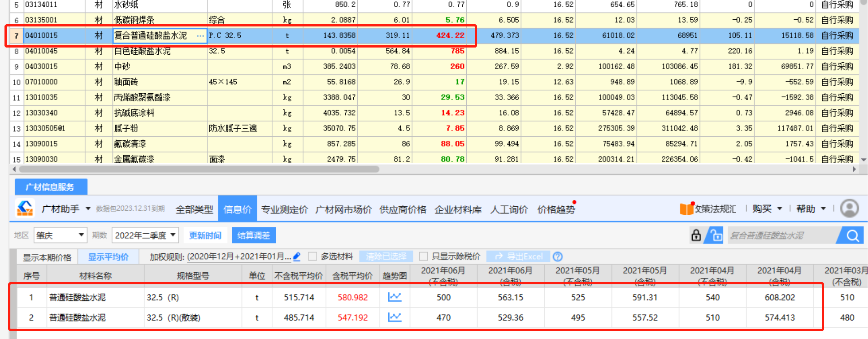Open trend chart icon for 32.5 (R)(散装) cement
The image size is (868, 339).
(x=395, y=317)
